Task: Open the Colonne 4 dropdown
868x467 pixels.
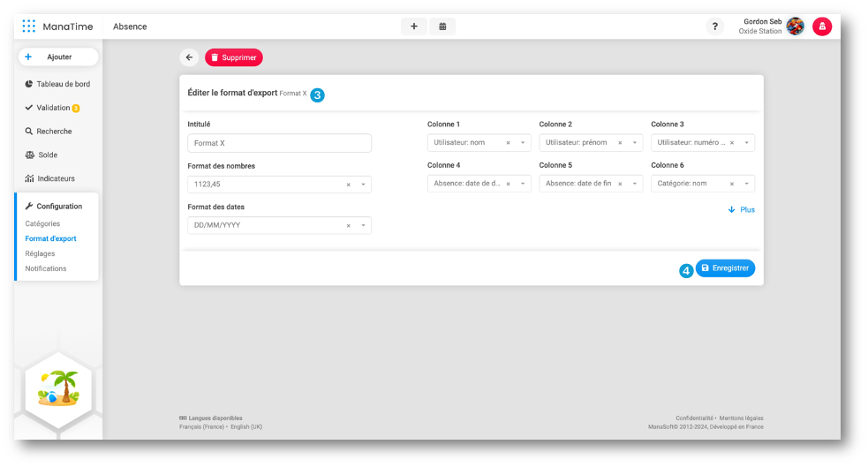Action: (x=522, y=185)
